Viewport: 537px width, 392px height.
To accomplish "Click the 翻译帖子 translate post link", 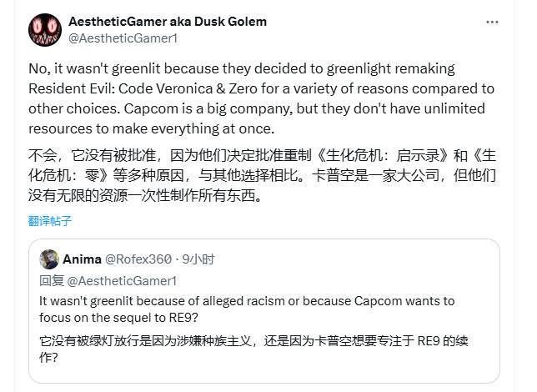I will point(49,221).
